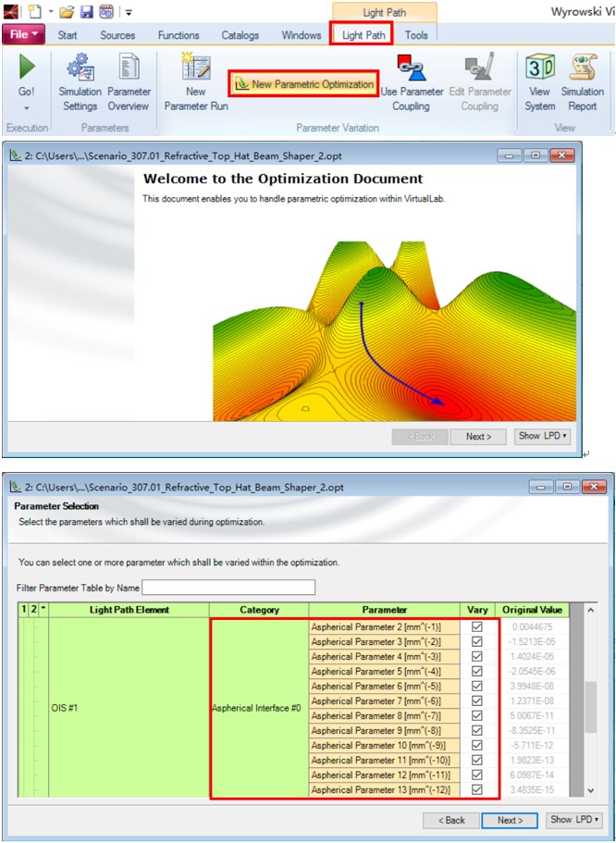
Task: Click the level 1 grouping column header
Action: click(x=23, y=610)
